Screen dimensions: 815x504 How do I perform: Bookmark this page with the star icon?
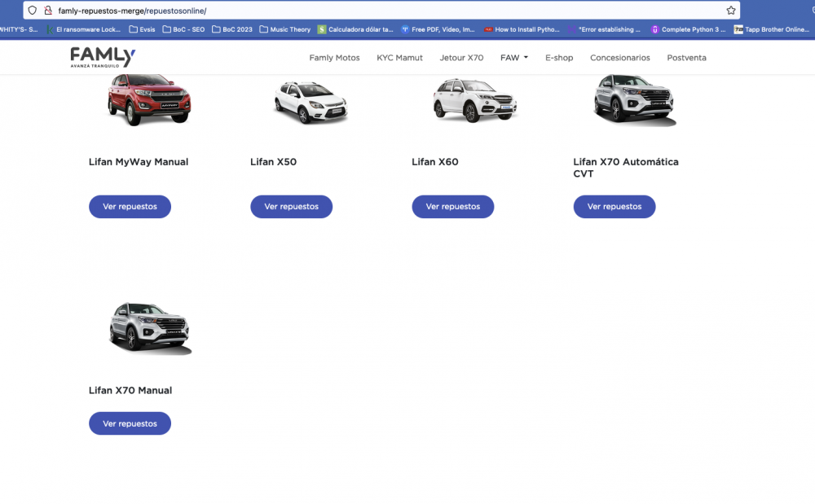point(731,11)
